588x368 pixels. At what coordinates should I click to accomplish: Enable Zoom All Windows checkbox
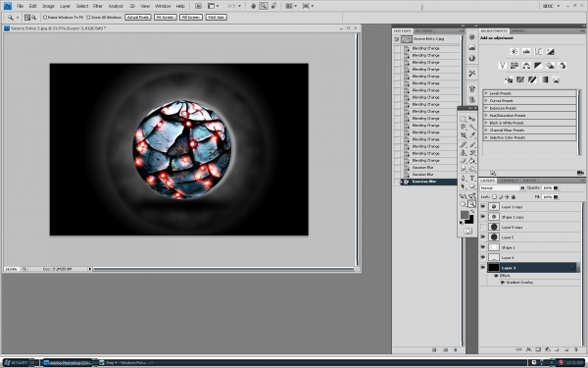[88, 18]
